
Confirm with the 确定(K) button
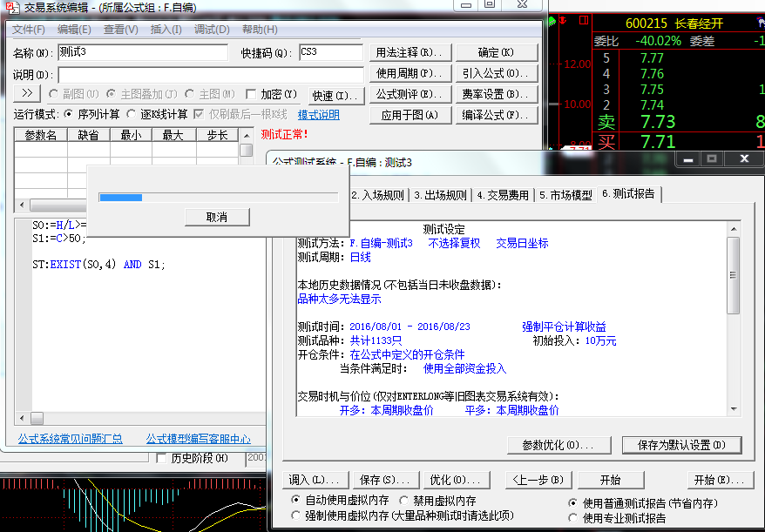(496, 52)
